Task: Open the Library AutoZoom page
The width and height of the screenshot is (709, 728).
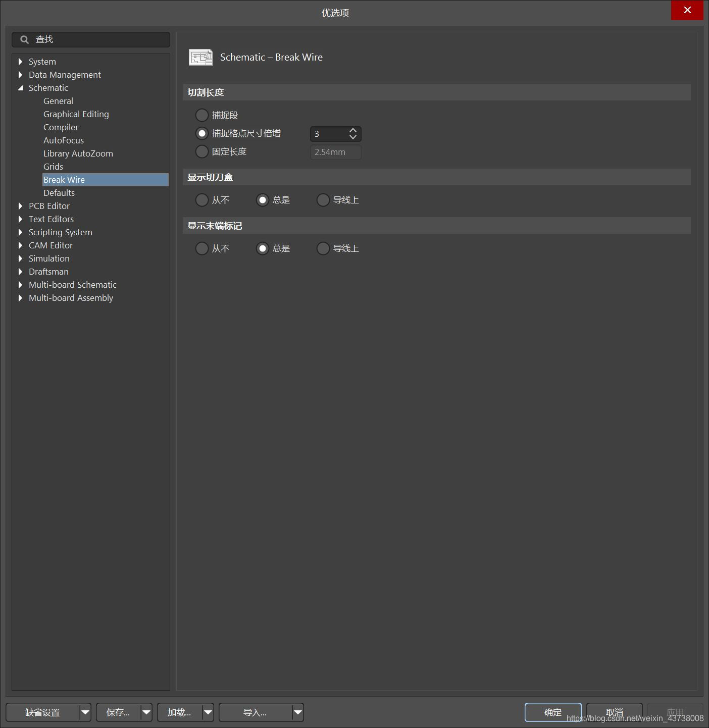Action: tap(78, 153)
